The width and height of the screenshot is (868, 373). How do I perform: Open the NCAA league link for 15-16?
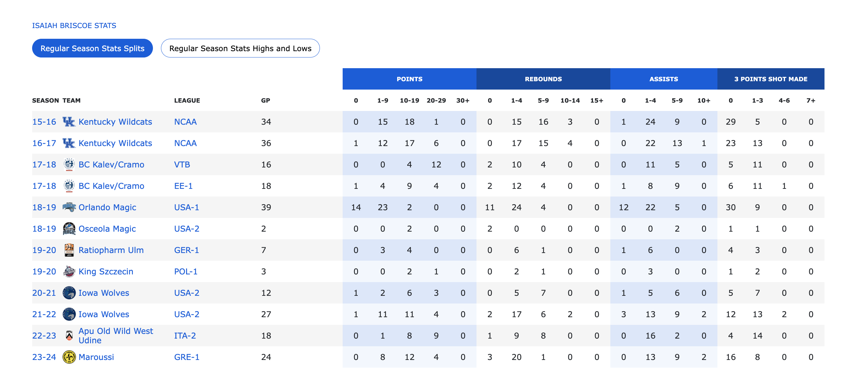pos(185,122)
